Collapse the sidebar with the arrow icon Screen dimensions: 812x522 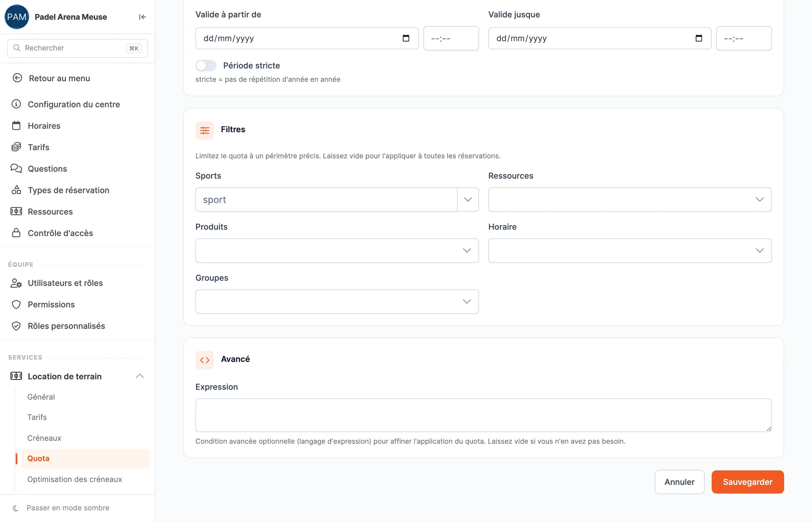pos(142,17)
